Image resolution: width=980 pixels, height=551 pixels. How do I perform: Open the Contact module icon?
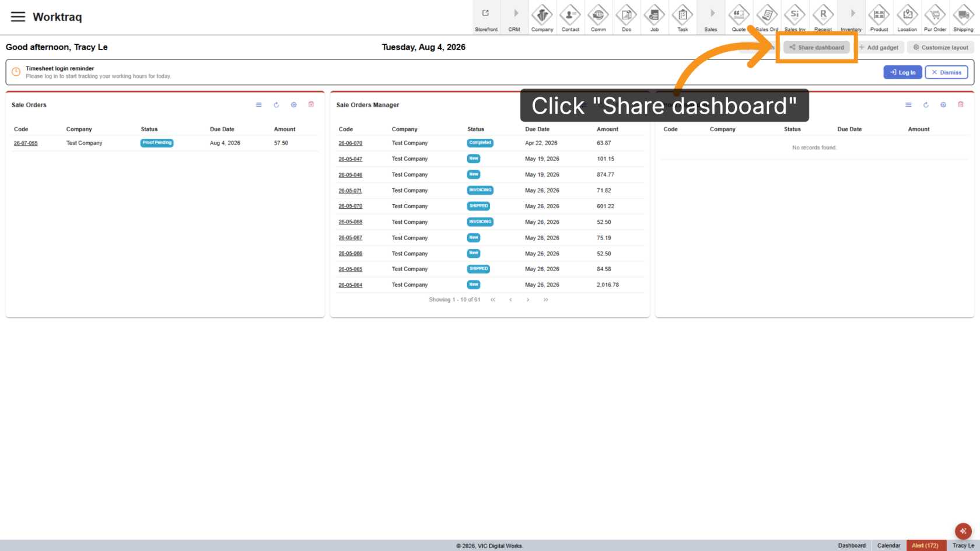tap(570, 17)
